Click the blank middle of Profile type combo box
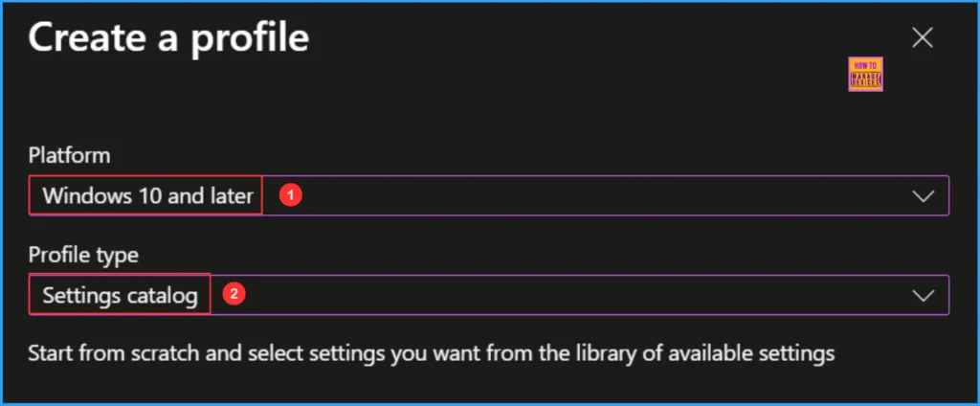Viewport: 980px width, 406px height. (x=574, y=296)
